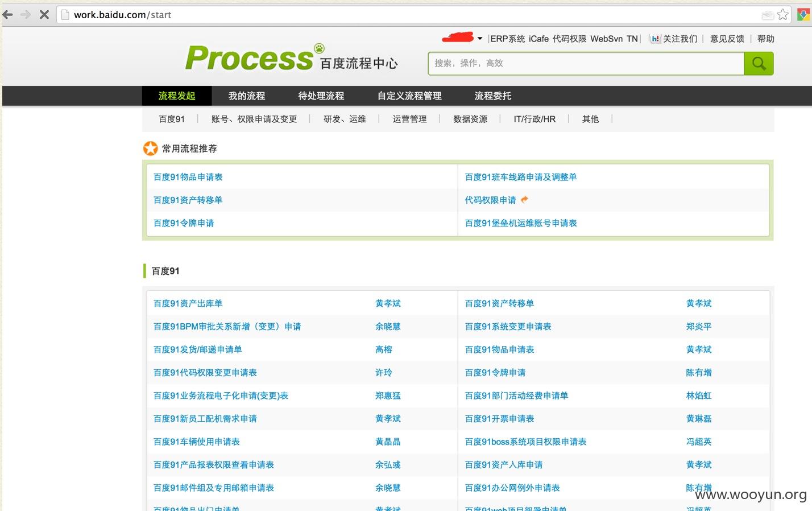Open 自定义流程管理 tab
Image resolution: width=812 pixels, height=511 pixels.
409,96
